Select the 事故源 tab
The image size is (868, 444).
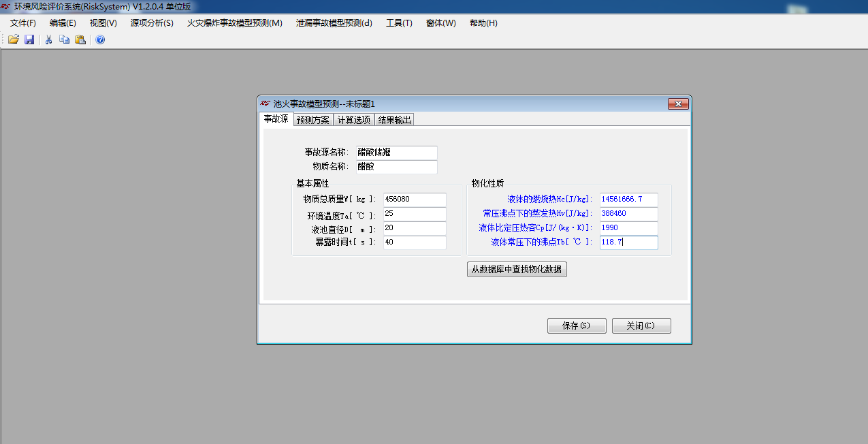click(276, 119)
